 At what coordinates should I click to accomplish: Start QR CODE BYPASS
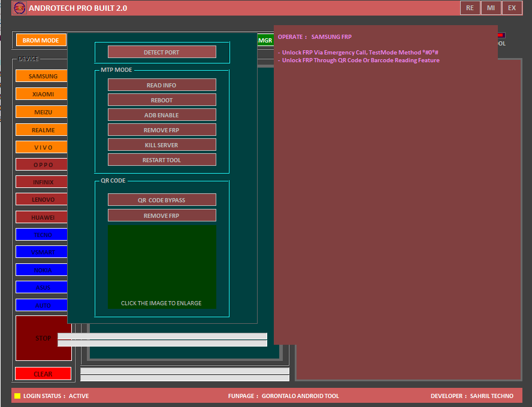[162, 199]
